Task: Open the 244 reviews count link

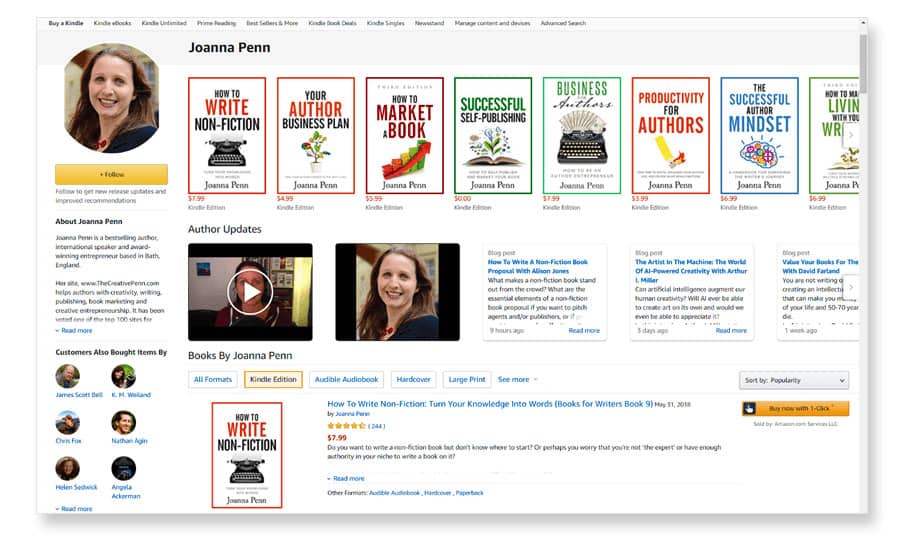Action: click(377, 426)
